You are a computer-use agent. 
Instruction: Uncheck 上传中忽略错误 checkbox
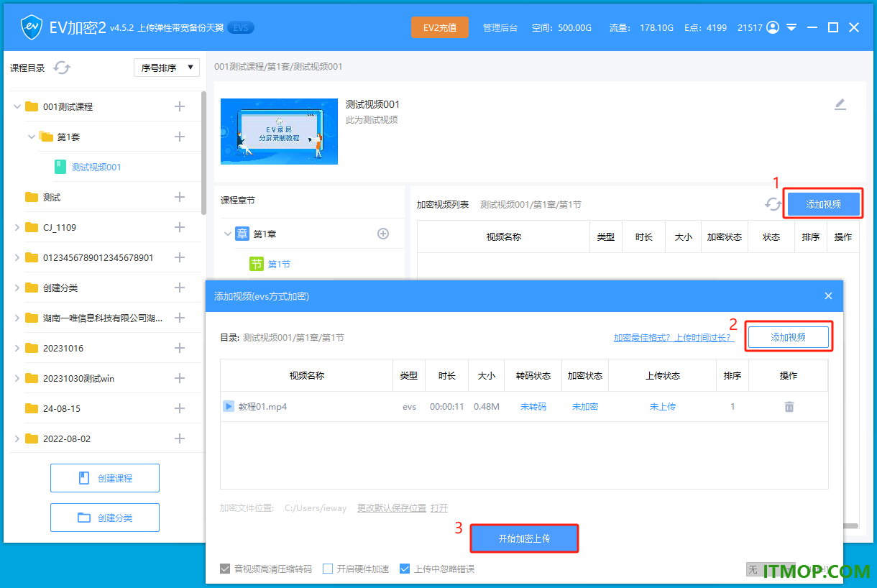tap(405, 569)
